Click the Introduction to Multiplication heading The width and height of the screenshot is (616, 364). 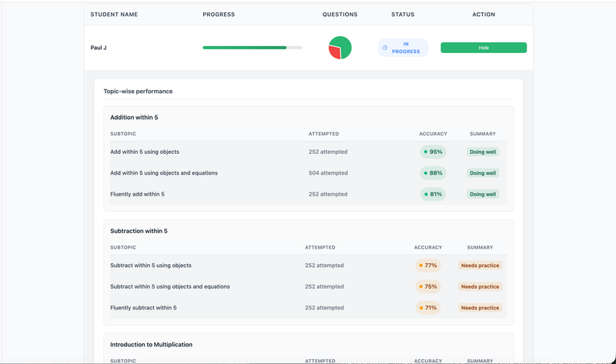pyautogui.click(x=151, y=344)
